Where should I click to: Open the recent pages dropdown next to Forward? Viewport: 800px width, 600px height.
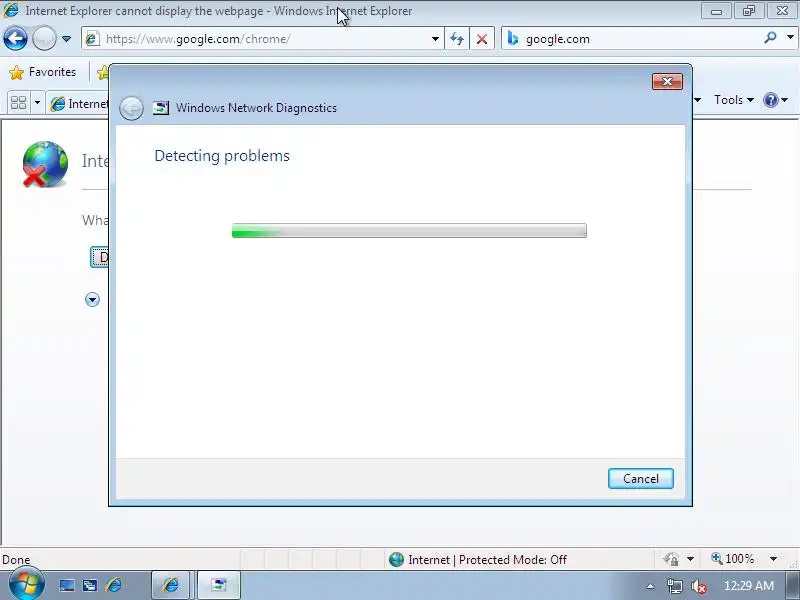(x=66, y=39)
